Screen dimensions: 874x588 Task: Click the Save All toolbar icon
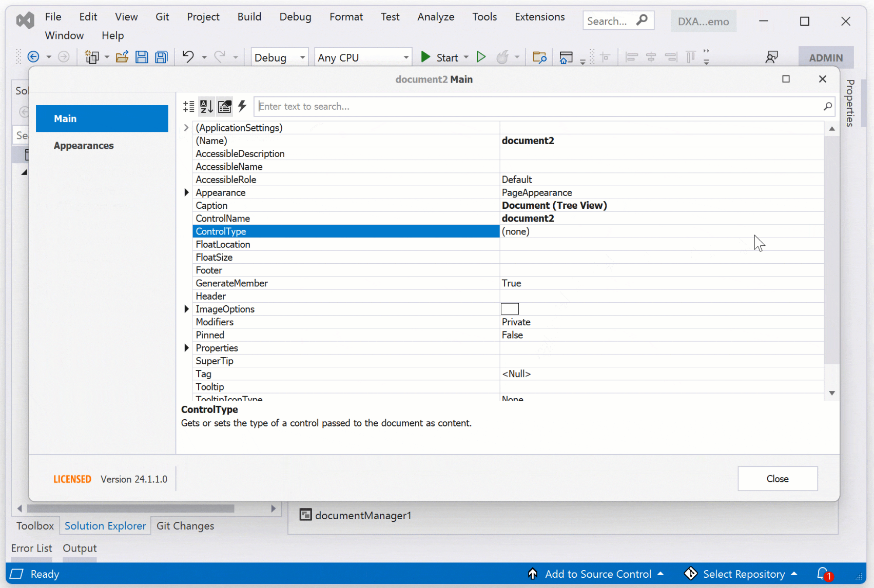(162, 57)
